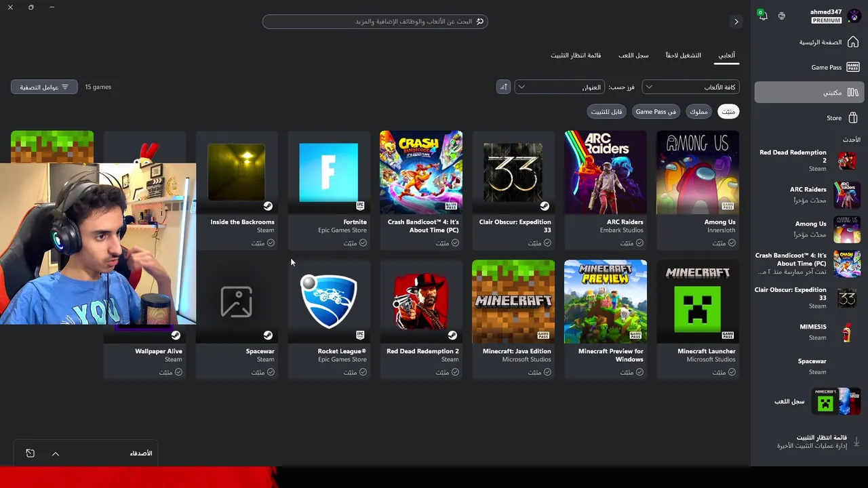The image size is (868, 488).
Task: Select the Wallpaper Alive tile title
Action: click(159, 351)
